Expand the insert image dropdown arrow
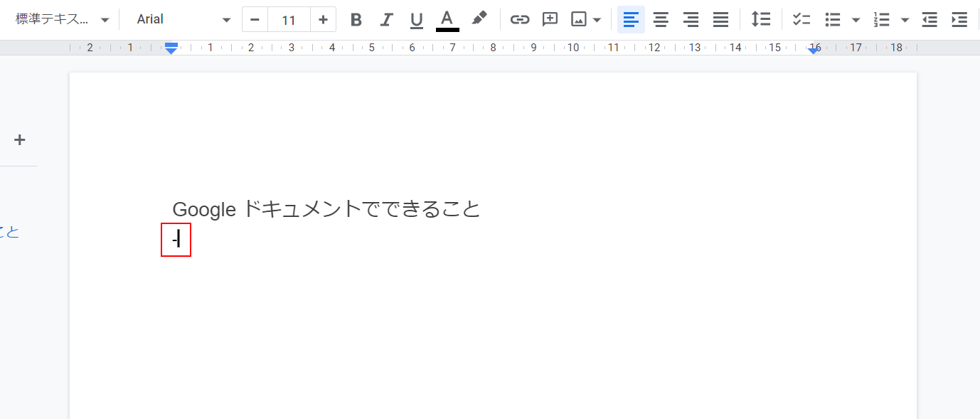Image resolution: width=980 pixels, height=419 pixels. pos(597,20)
